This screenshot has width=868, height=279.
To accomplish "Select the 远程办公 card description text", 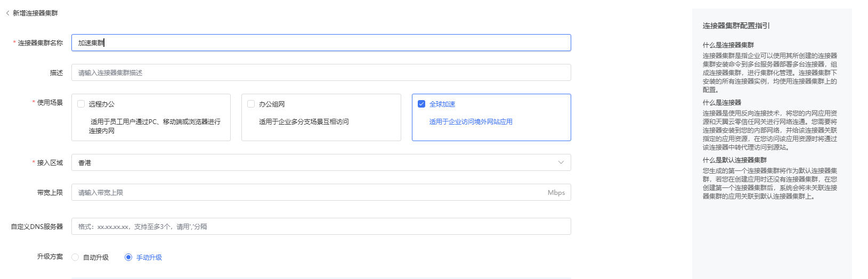I will (x=155, y=126).
